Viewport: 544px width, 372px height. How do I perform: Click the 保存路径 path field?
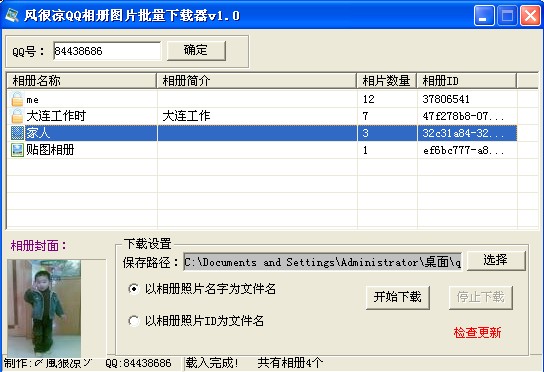tap(323, 262)
